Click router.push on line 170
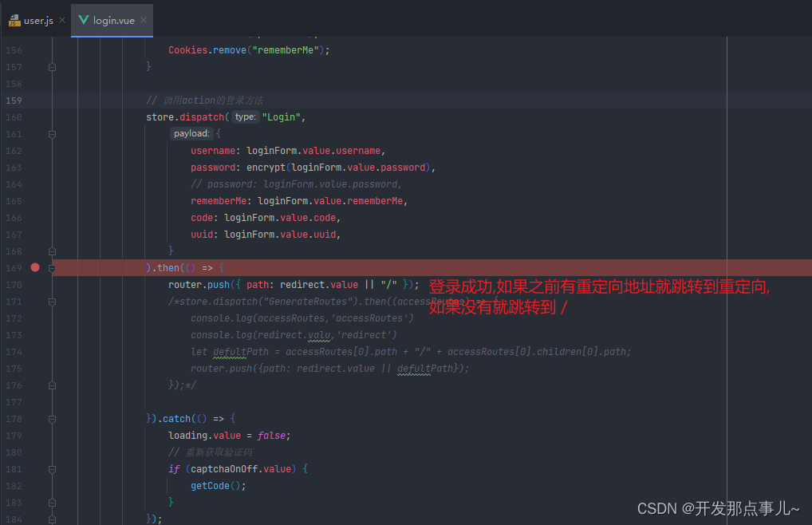The width and height of the screenshot is (812, 525). pos(199,285)
